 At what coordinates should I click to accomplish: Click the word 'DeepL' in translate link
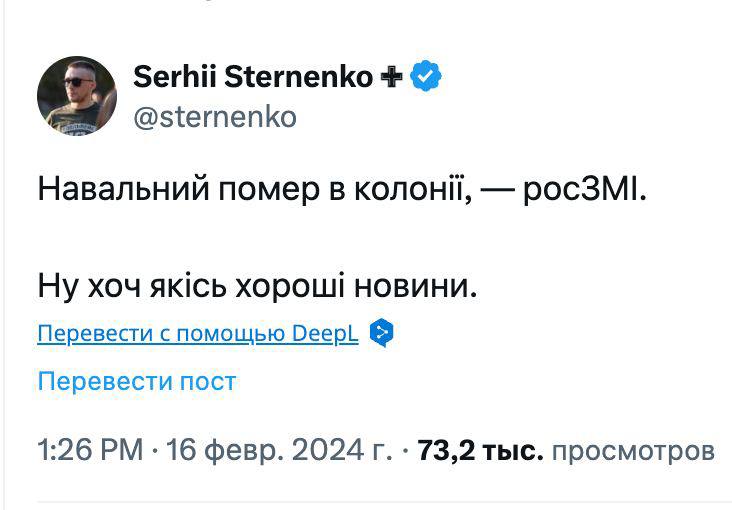325,334
